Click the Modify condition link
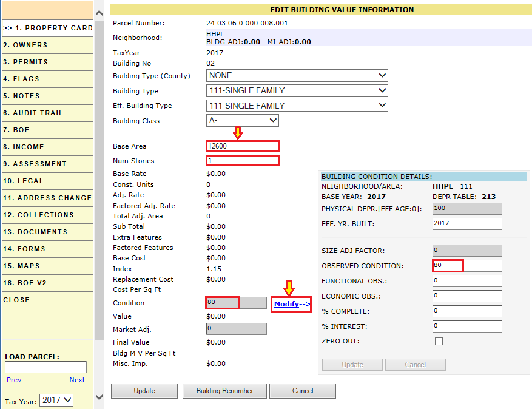Viewport: 532px width, 409px height. pos(287,304)
